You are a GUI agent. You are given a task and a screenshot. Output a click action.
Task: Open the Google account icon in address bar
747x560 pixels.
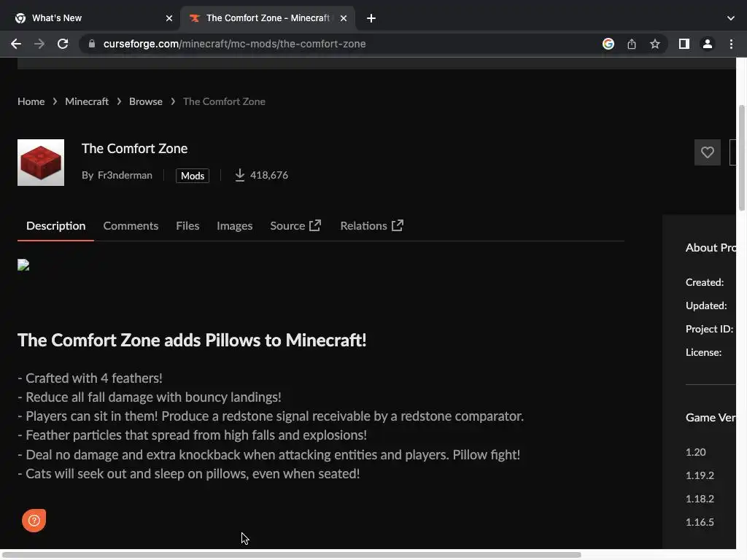coord(608,44)
